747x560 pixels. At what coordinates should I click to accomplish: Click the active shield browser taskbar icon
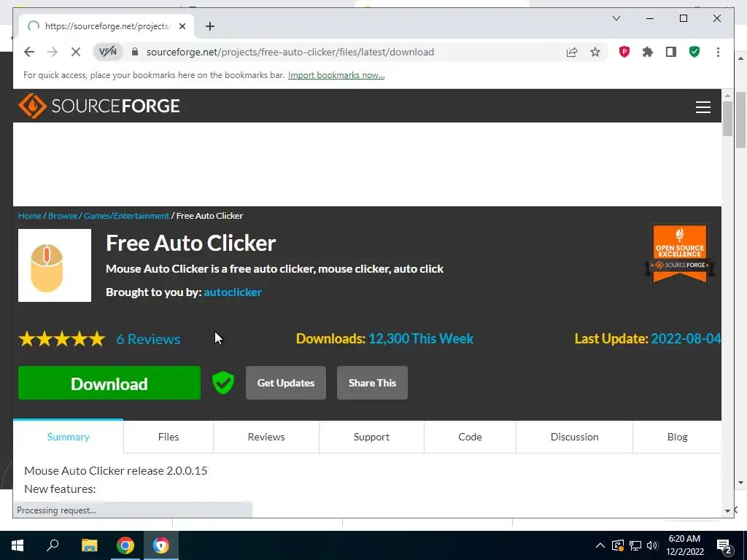click(161, 545)
